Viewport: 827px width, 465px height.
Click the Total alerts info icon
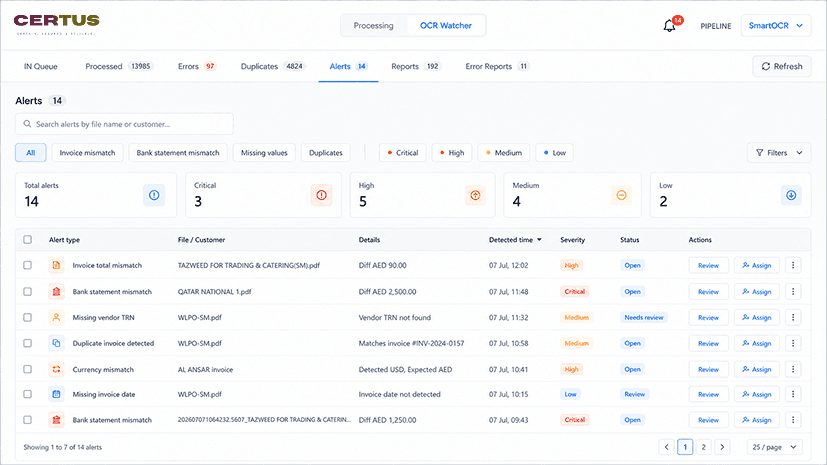pyautogui.click(x=154, y=195)
